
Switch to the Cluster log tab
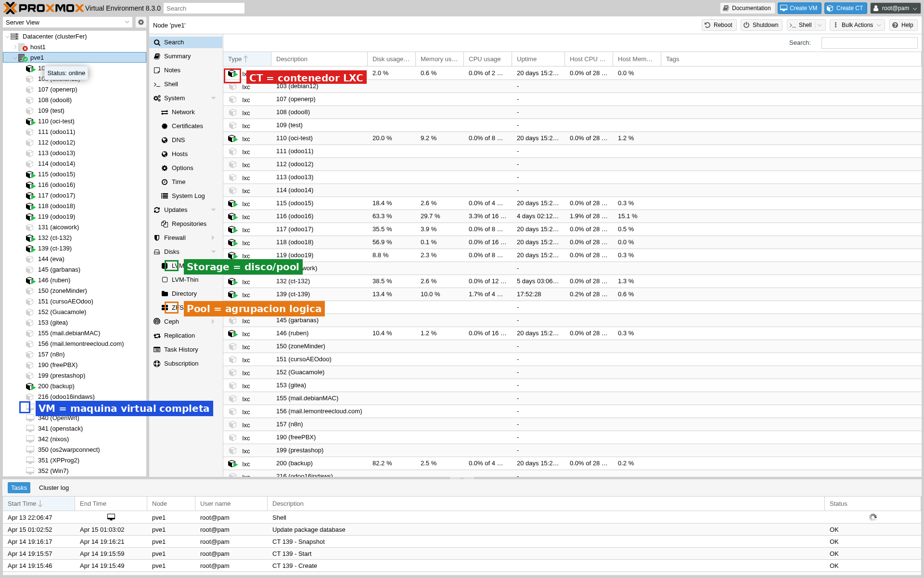click(54, 488)
